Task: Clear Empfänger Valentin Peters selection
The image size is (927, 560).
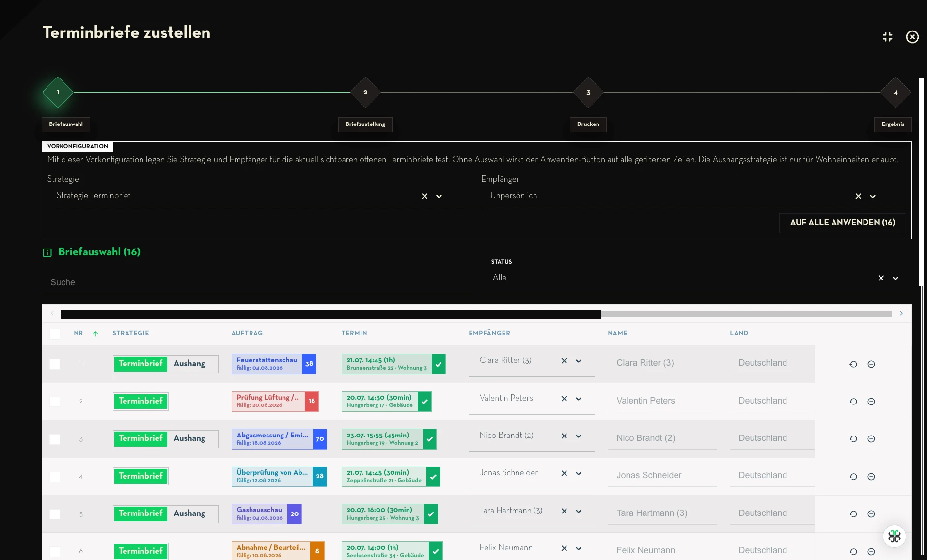Action: (564, 399)
